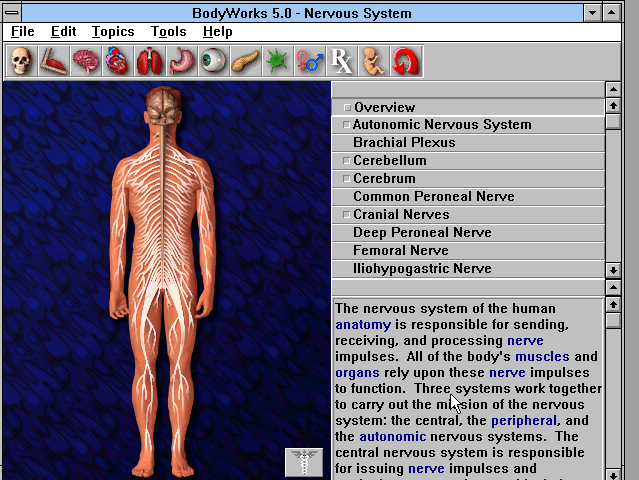The height and width of the screenshot is (480, 639).
Task: Toggle the small box beside Overview
Action: pos(347,108)
